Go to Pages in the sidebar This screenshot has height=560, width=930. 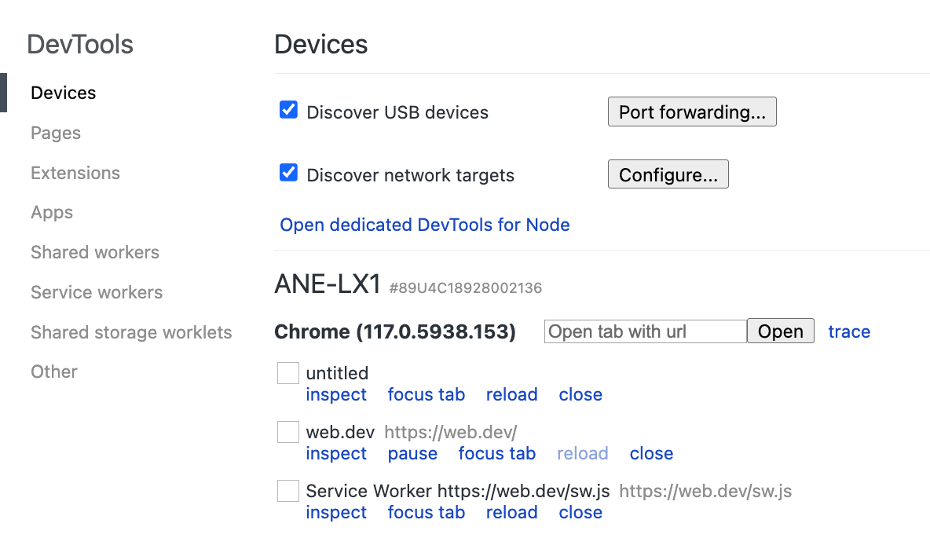56,133
